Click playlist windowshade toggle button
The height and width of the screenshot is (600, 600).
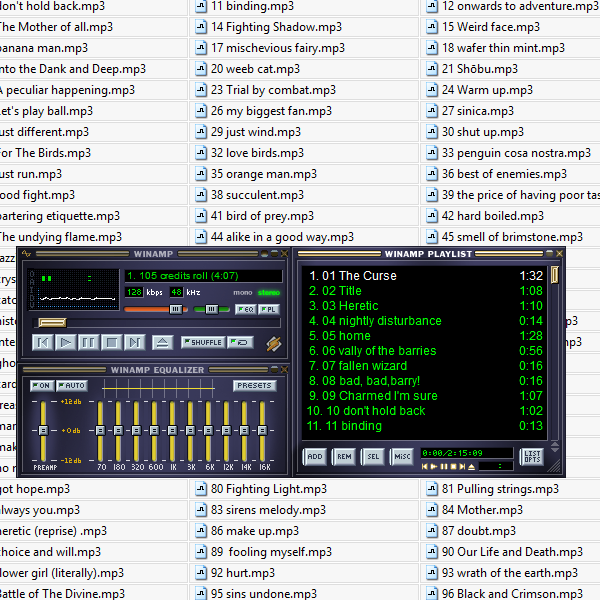pos(549,253)
